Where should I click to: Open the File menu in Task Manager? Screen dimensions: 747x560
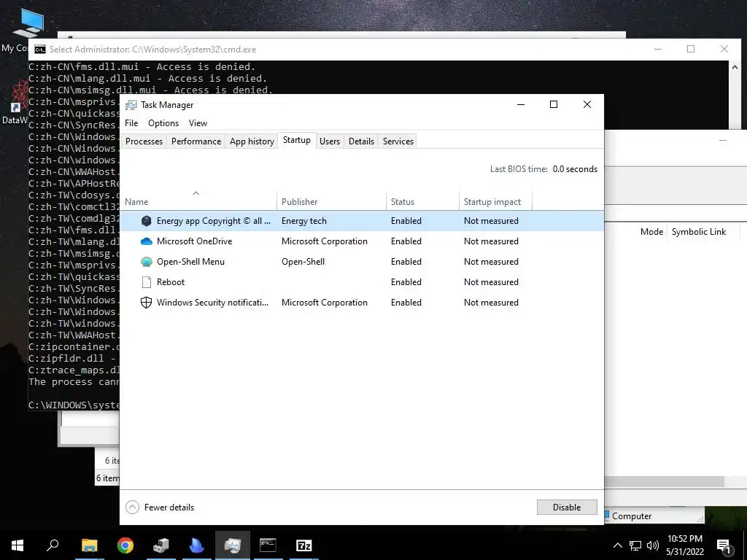[131, 123]
